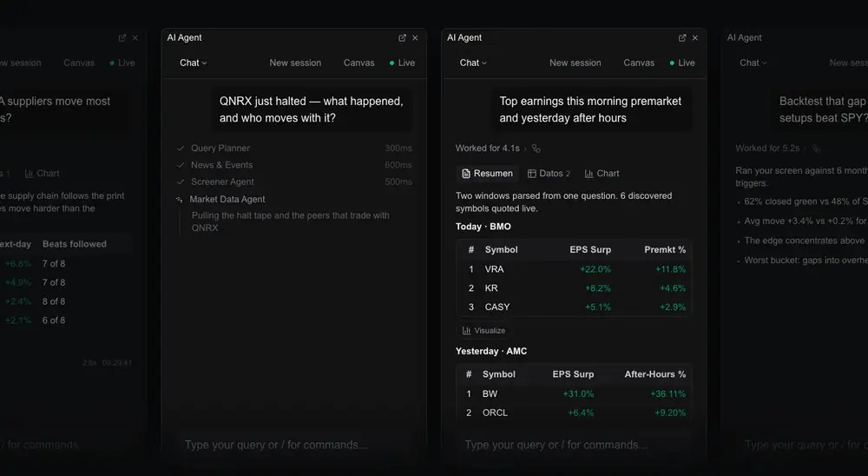
Task: Click the KR symbol row
Action: (x=574, y=288)
